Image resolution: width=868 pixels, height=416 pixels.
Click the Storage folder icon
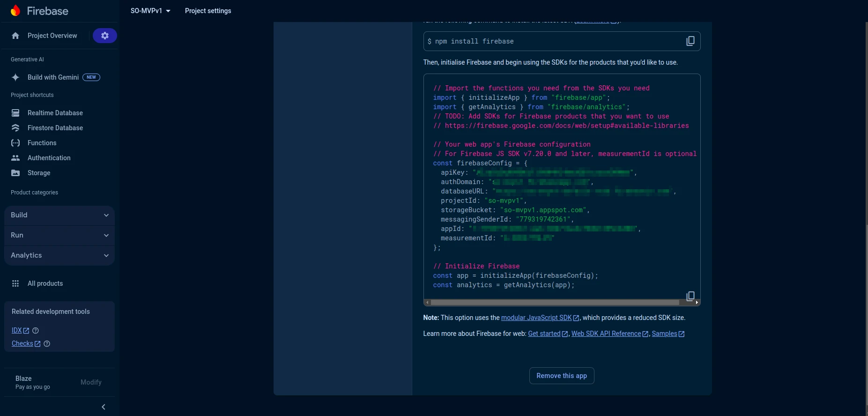tap(15, 173)
